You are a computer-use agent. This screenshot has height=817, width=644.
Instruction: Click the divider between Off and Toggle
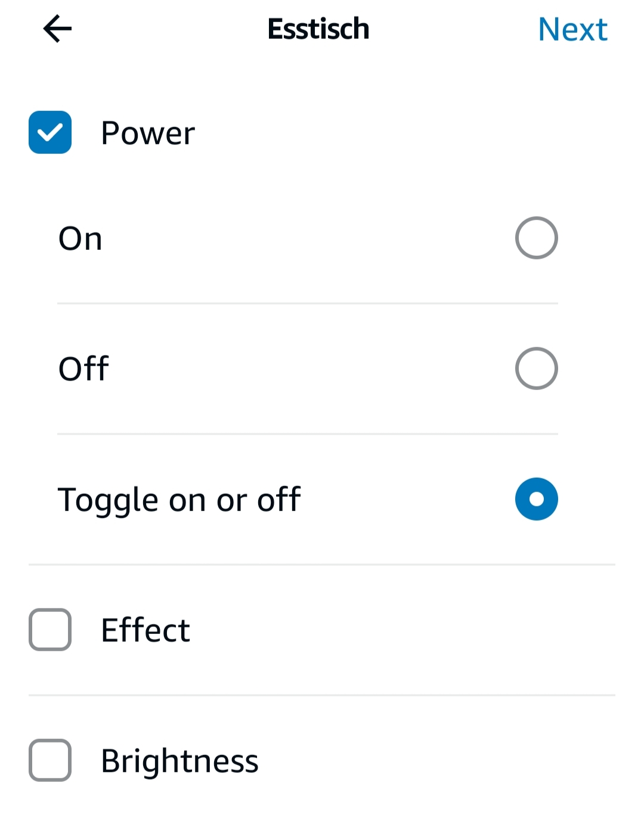pyautogui.click(x=308, y=434)
